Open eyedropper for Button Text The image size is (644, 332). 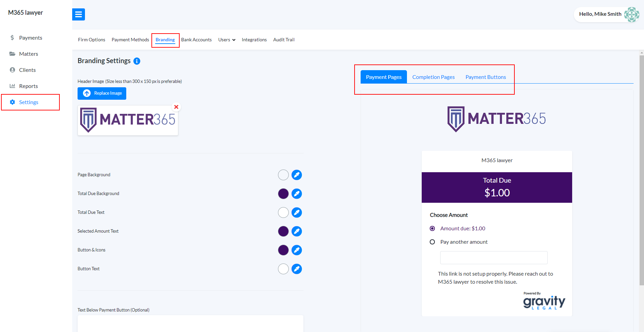click(x=297, y=269)
